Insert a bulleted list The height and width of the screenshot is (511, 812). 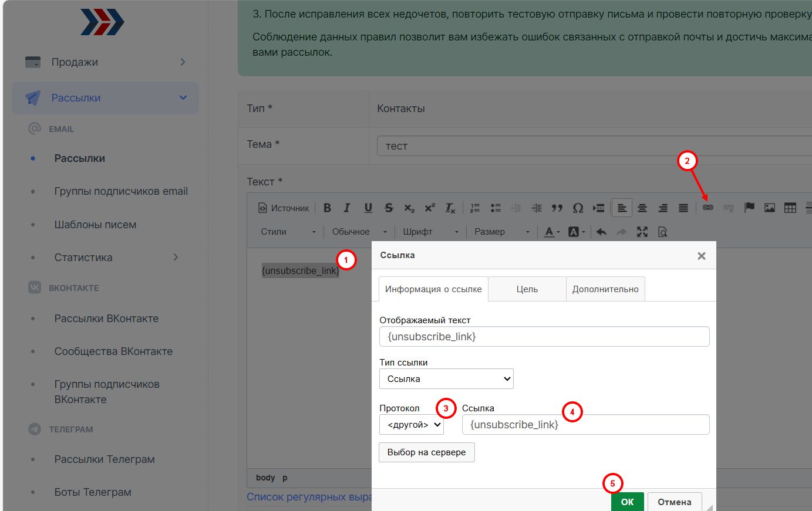point(496,208)
